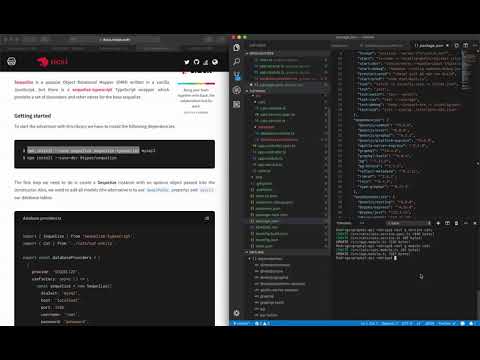Click the split editor icon
Image resolution: width=480 pixels, height=360 pixels.
point(466,45)
